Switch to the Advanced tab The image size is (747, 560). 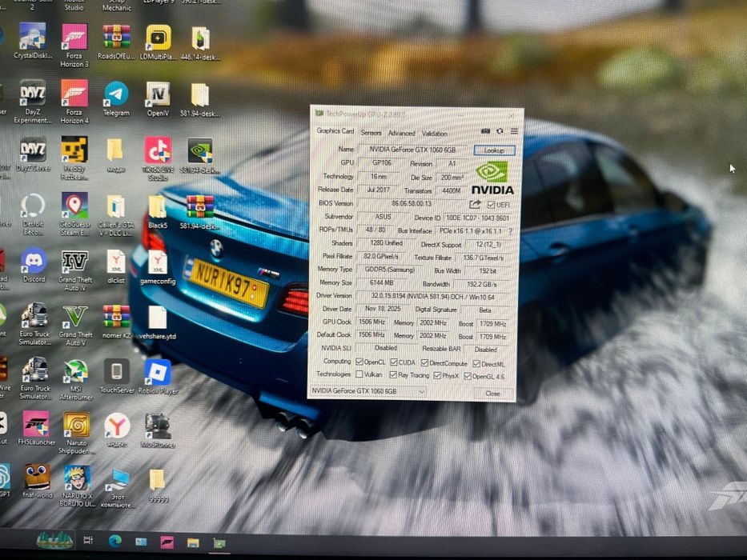click(x=402, y=134)
